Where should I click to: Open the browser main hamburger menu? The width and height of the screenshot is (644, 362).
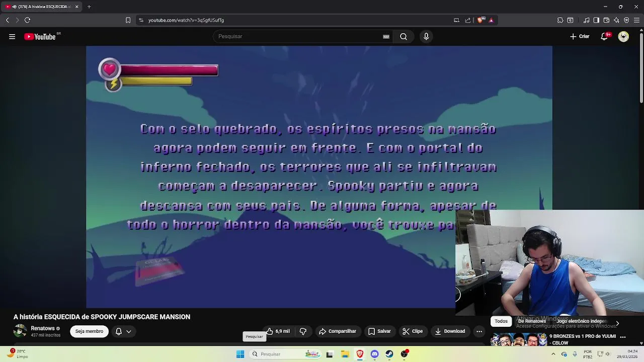(x=636, y=20)
